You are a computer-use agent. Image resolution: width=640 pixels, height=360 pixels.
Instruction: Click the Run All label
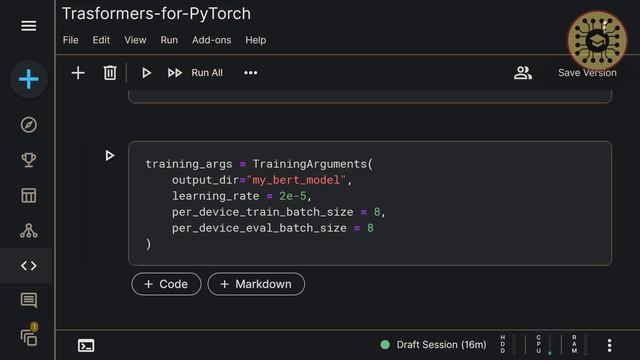207,73
